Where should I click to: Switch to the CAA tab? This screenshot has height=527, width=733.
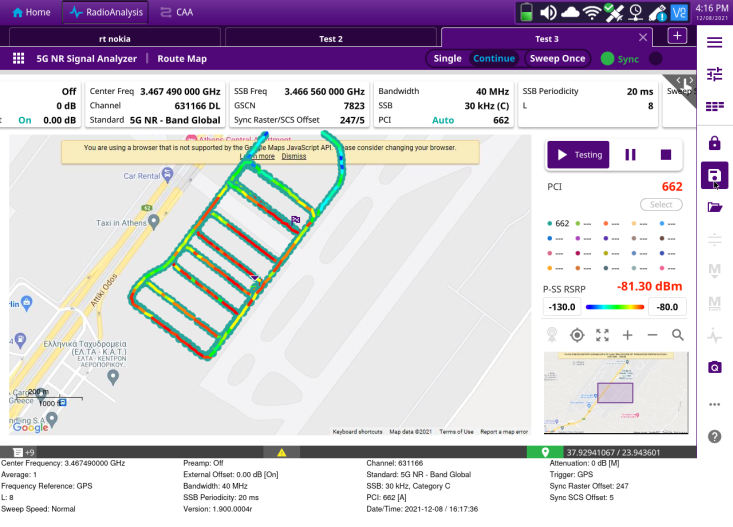(x=177, y=12)
